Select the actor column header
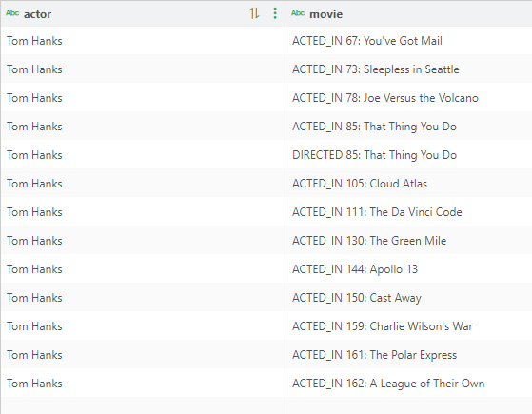532x414 pixels. [x=143, y=13]
